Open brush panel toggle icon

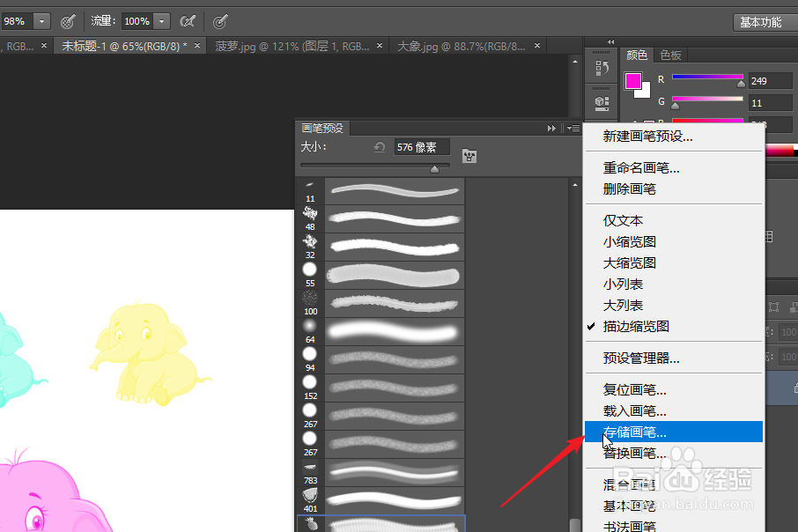[469, 156]
